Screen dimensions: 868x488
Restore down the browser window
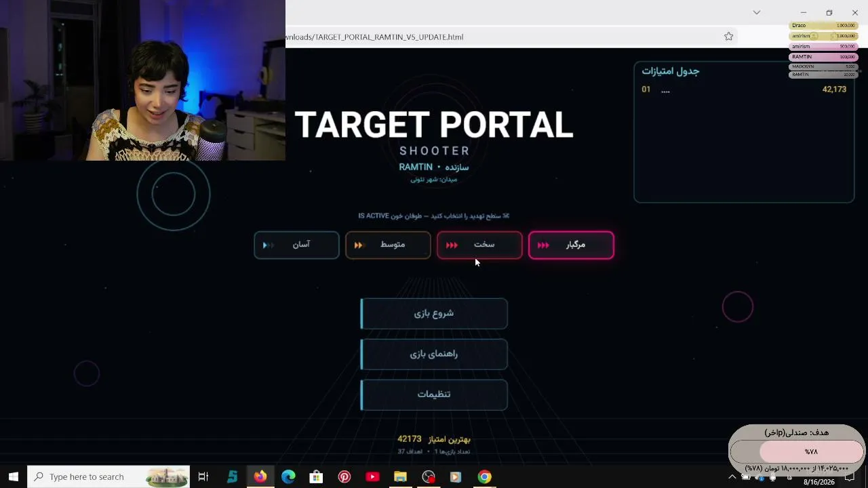[829, 12]
